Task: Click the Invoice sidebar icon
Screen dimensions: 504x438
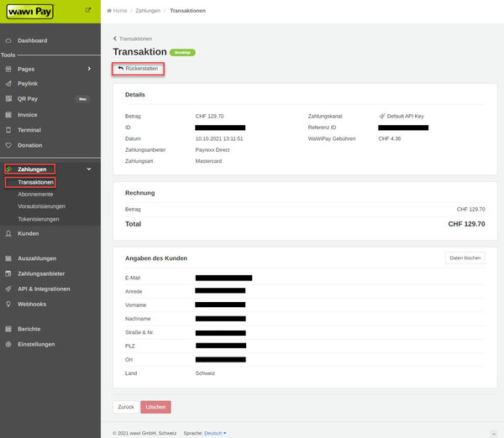Action: point(8,115)
